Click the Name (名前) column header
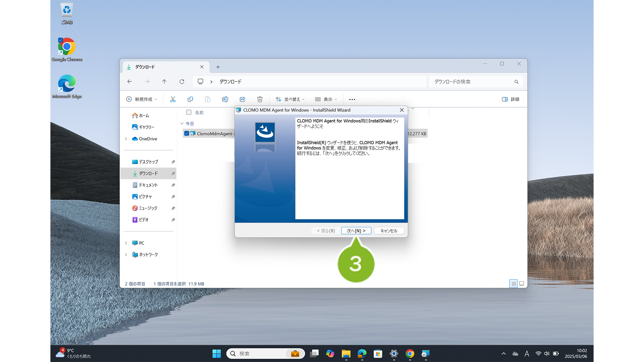 pyautogui.click(x=199, y=113)
